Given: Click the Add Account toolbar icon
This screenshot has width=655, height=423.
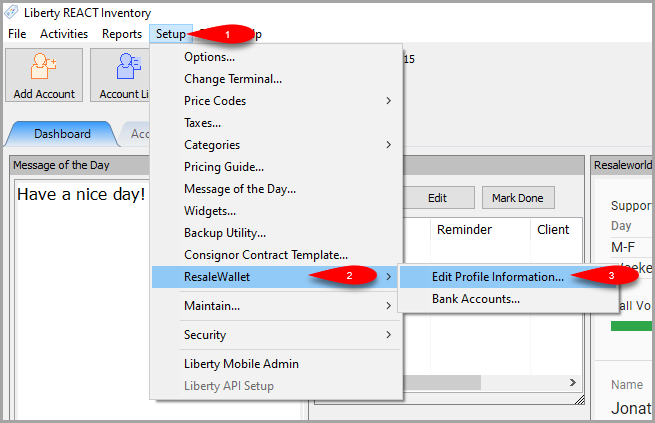Looking at the screenshot, I should (43, 66).
